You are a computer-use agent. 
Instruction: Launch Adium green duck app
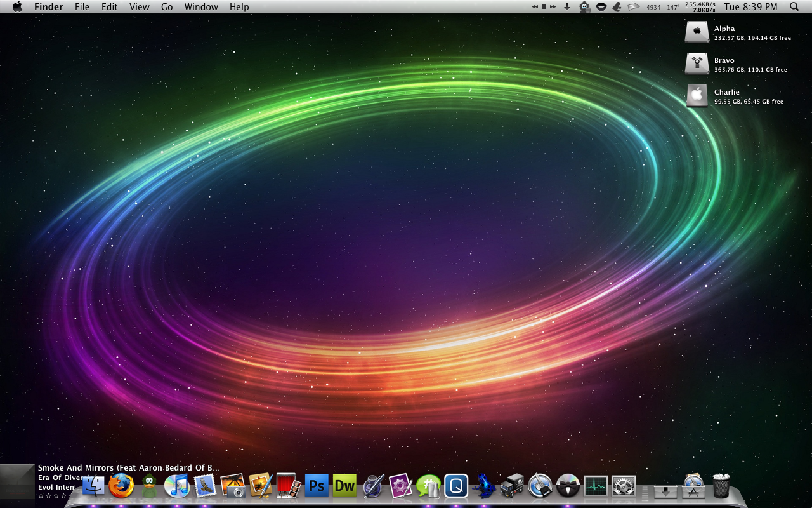click(x=149, y=486)
